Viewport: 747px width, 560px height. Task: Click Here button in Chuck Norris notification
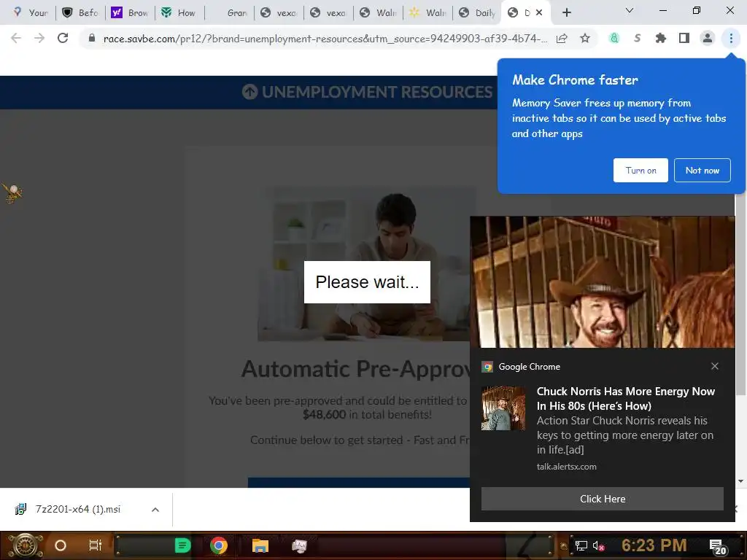point(602,499)
